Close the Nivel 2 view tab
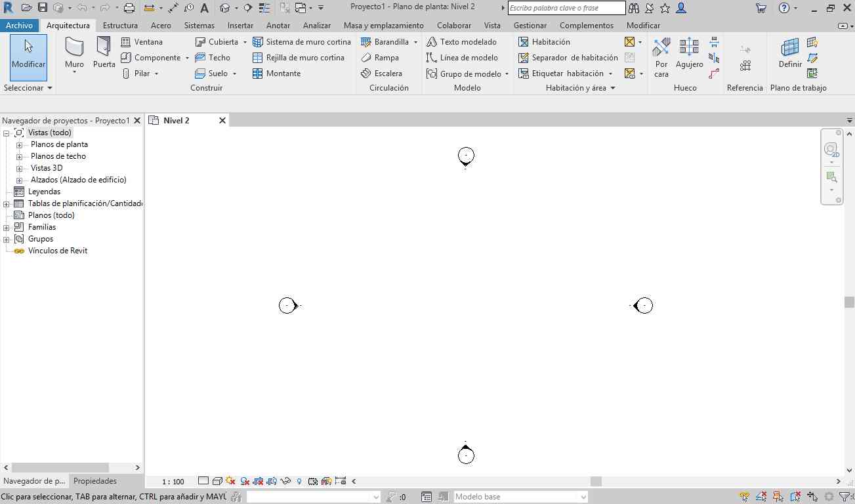Viewport: 855px width, 504px height. [222, 120]
